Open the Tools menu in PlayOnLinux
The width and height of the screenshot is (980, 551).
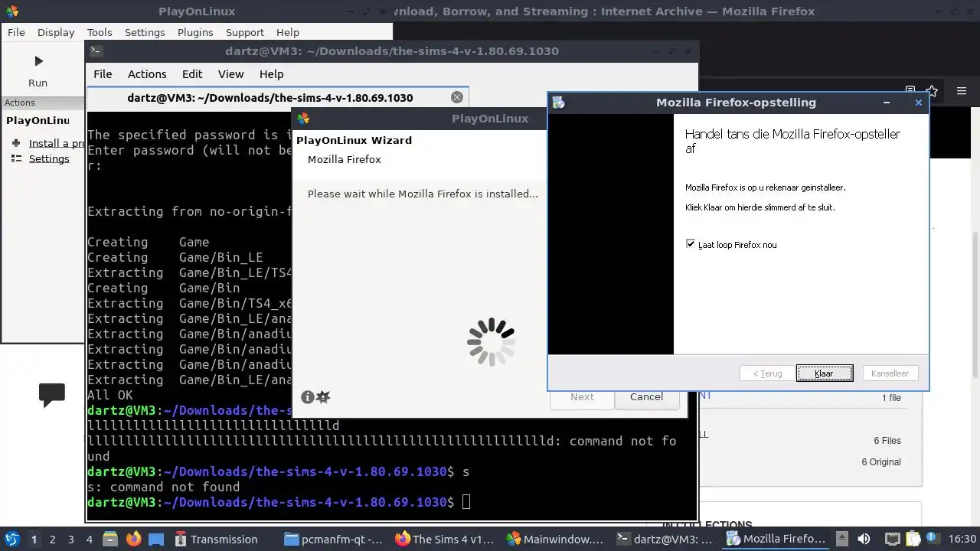(x=100, y=32)
